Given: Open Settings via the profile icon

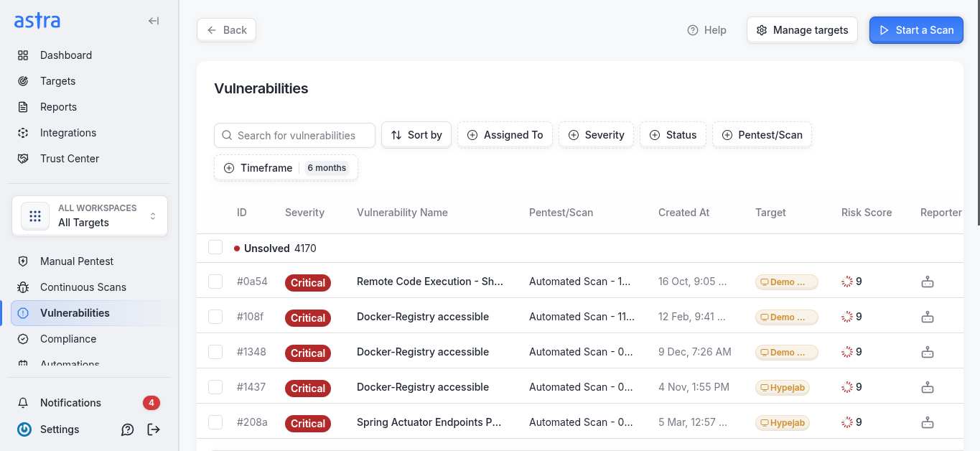Looking at the screenshot, I should tap(24, 429).
